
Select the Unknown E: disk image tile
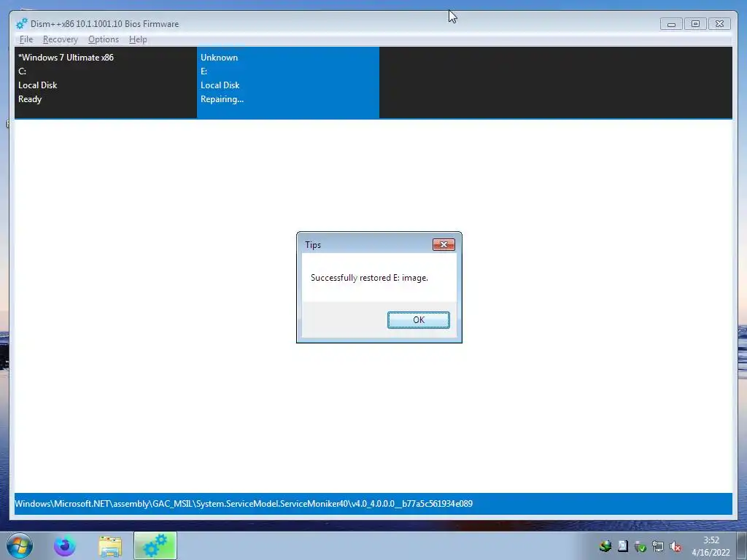287,82
